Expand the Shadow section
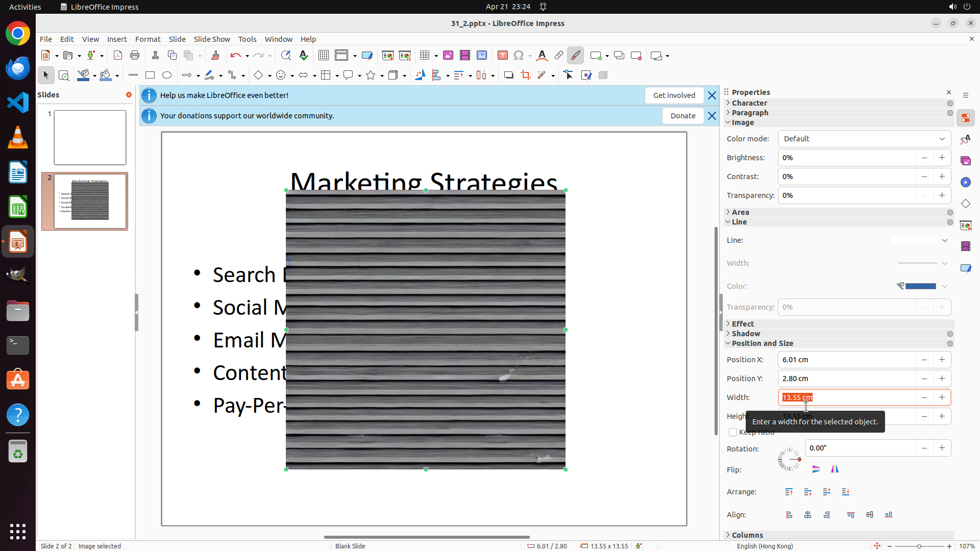Screen dimensions: 980x551 (746, 334)
